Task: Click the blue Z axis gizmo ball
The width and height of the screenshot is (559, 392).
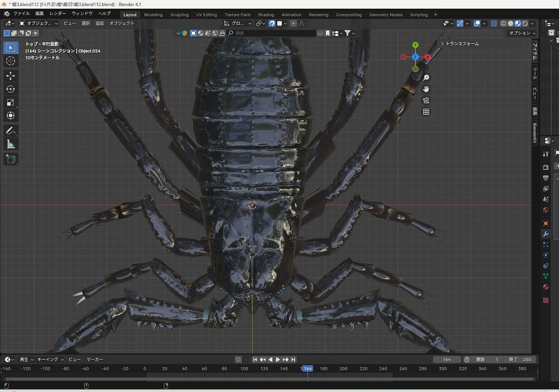Action: 415,57
